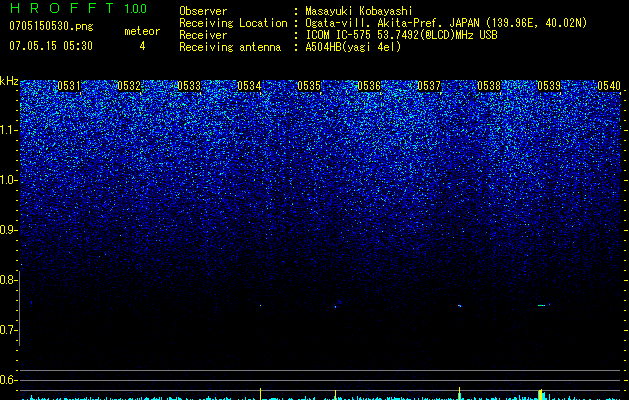The height and width of the screenshot is (400, 629).
Task: Click the HROFFT 1.0.0 title text
Action: click(78, 8)
